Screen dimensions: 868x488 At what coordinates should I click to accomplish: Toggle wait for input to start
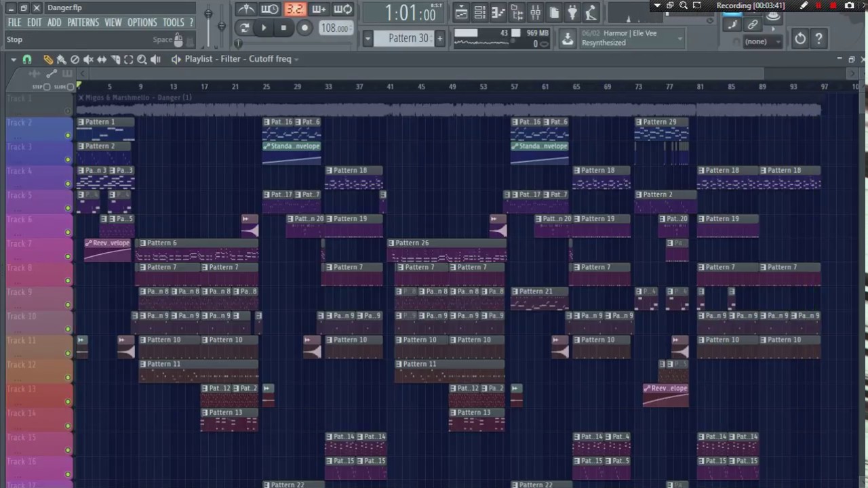[x=270, y=9]
